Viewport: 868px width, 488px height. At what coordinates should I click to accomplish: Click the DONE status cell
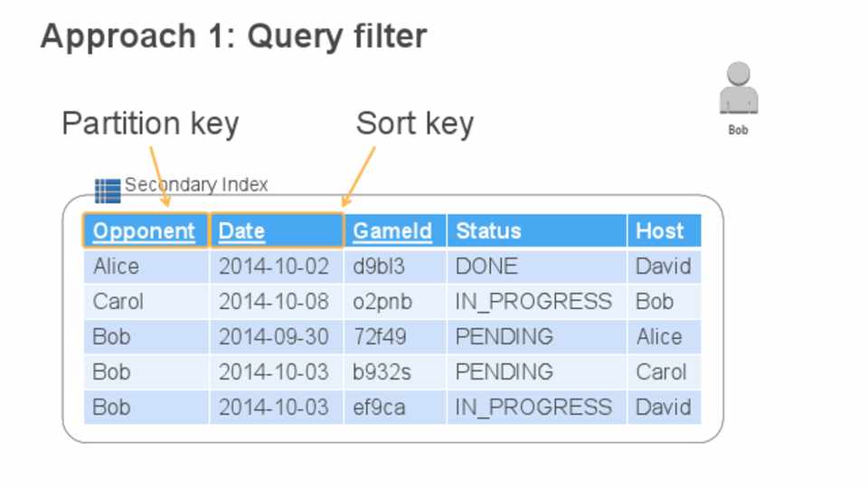tap(486, 267)
